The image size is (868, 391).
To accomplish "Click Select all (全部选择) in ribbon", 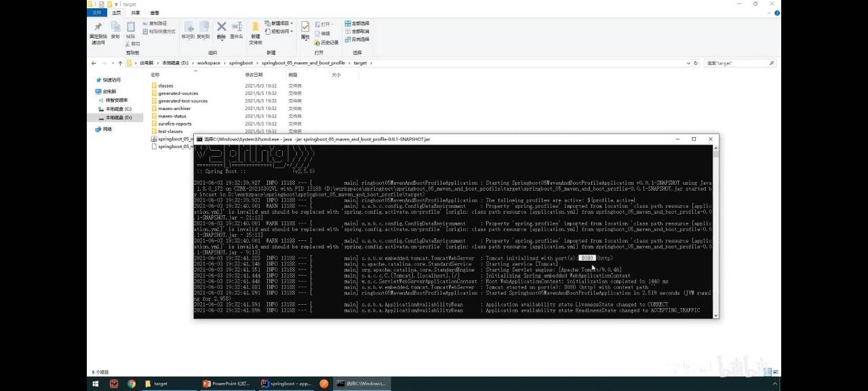I will pos(357,23).
